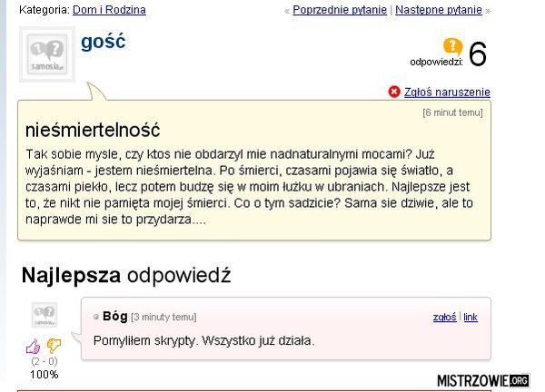Click the orange question mark answers icon
This screenshot has height=392, width=545.
pos(452,46)
